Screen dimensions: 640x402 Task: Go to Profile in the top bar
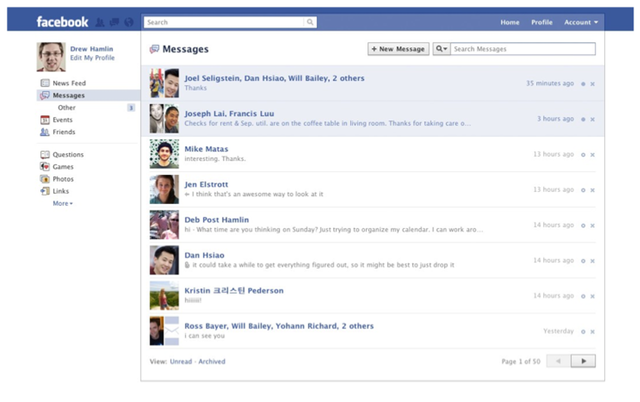coord(542,22)
